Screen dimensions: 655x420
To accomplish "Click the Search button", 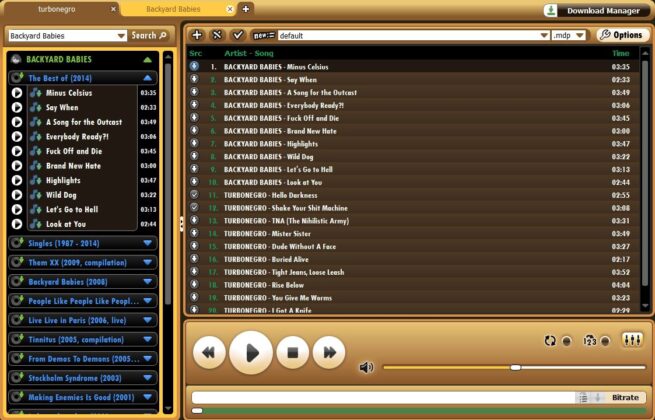I will tap(150, 36).
